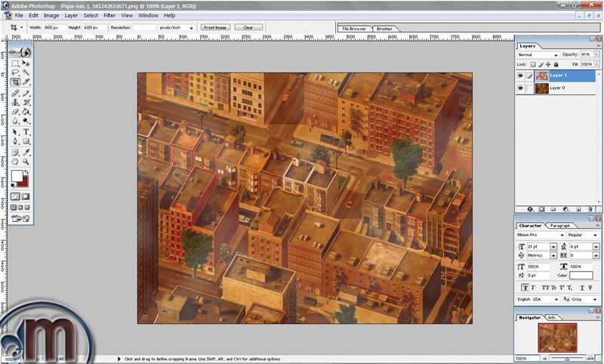Image resolution: width=604 pixels, height=364 pixels.
Task: Click Delete layer trash icon
Action: coord(590,209)
